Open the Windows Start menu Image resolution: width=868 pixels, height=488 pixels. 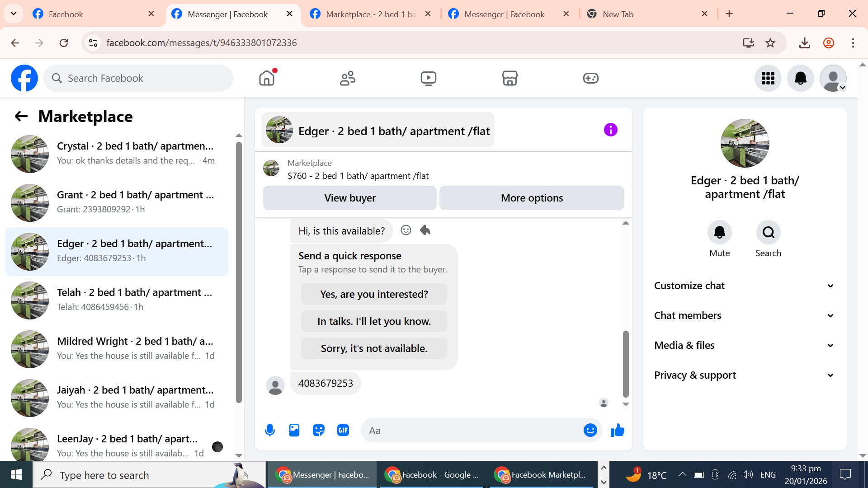[x=16, y=474]
